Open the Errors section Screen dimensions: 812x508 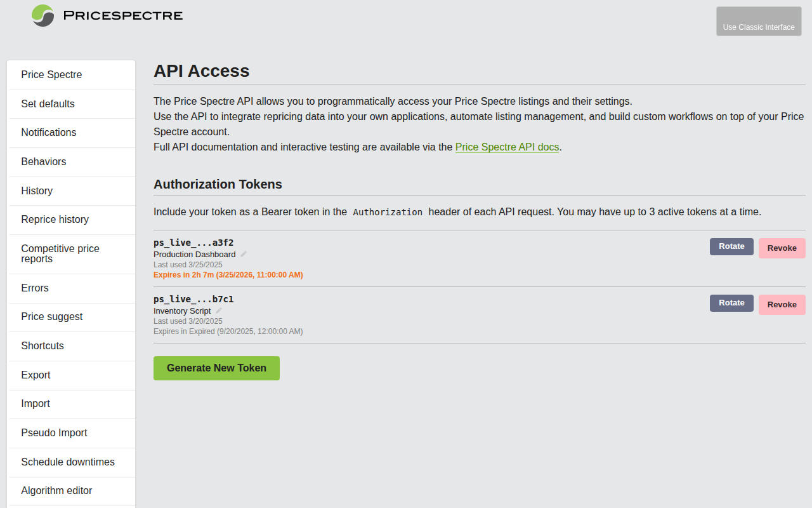click(x=34, y=288)
